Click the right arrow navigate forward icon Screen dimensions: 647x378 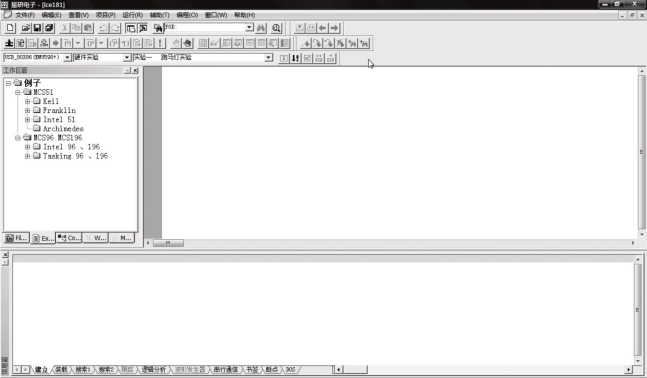coord(334,28)
